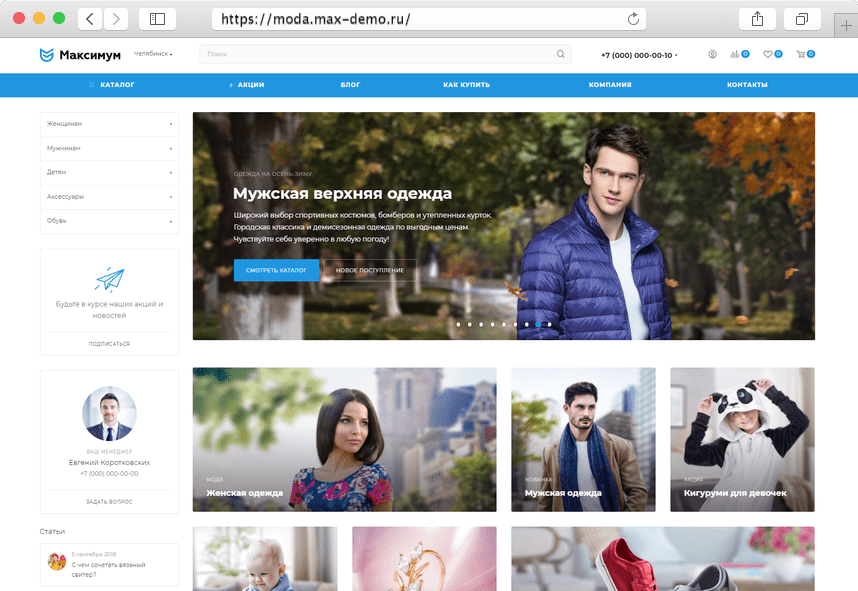Click the manager photo of Евгений Коротковских
858x591 pixels.
(x=109, y=414)
